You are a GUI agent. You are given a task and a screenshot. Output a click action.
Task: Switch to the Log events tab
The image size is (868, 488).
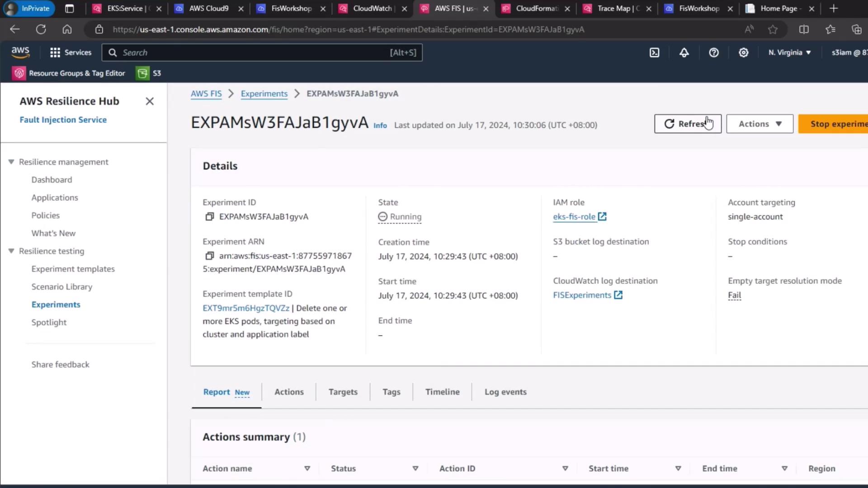click(x=505, y=392)
